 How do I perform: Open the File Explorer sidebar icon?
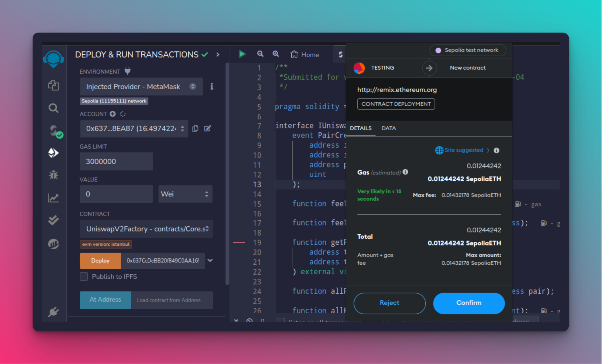54,85
